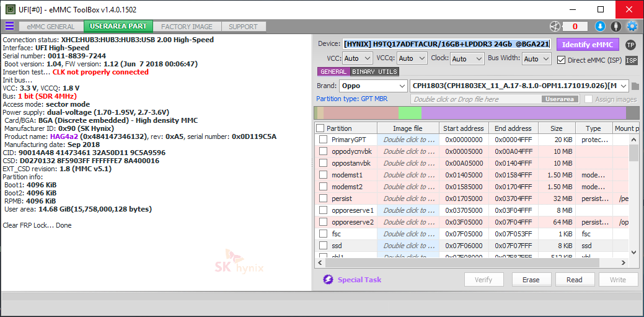Click the red 0 counter display
This screenshot has height=317, width=644.
[x=575, y=27]
